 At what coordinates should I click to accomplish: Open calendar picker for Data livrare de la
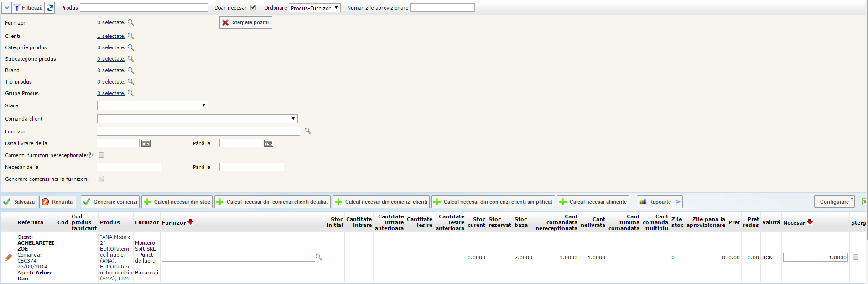146,143
